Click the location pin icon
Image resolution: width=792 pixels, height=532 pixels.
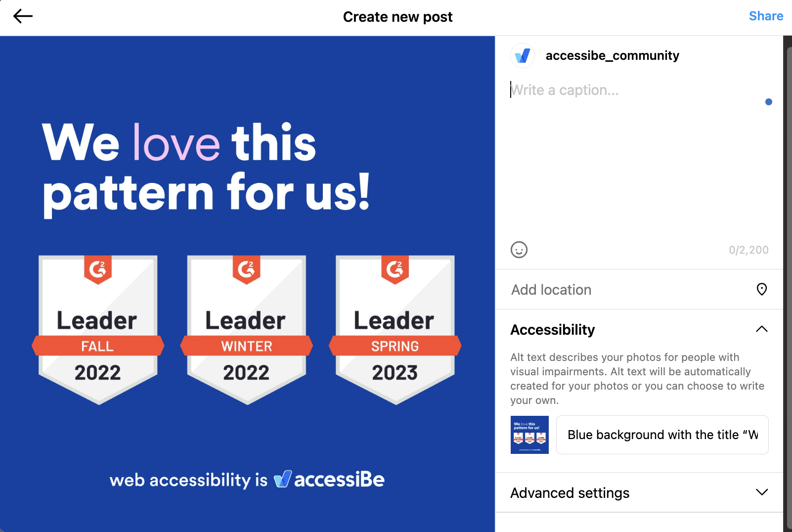(x=761, y=290)
